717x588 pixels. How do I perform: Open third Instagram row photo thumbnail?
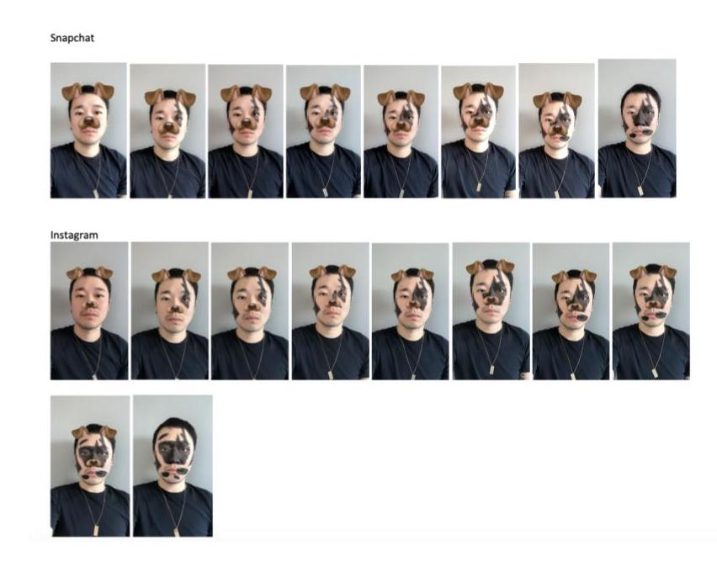tap(250, 311)
